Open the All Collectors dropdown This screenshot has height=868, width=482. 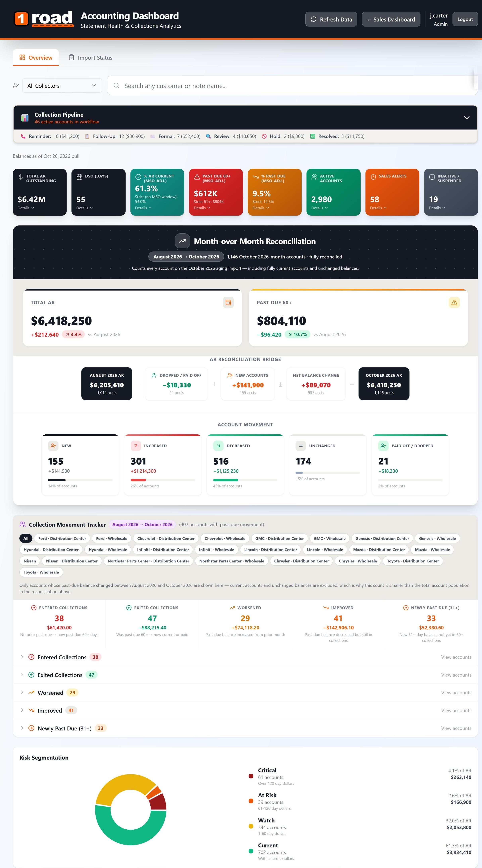pyautogui.click(x=62, y=86)
